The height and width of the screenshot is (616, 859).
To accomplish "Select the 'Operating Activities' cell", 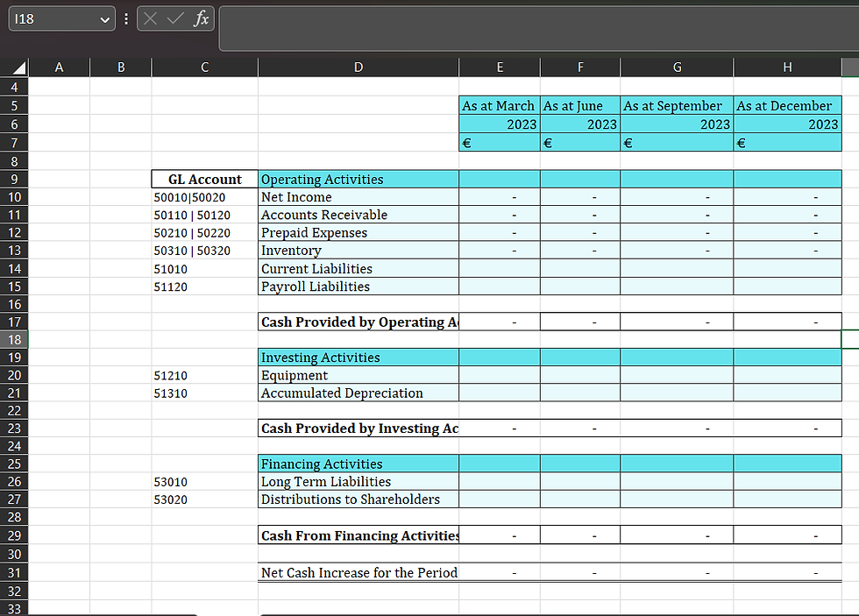I will point(359,179).
